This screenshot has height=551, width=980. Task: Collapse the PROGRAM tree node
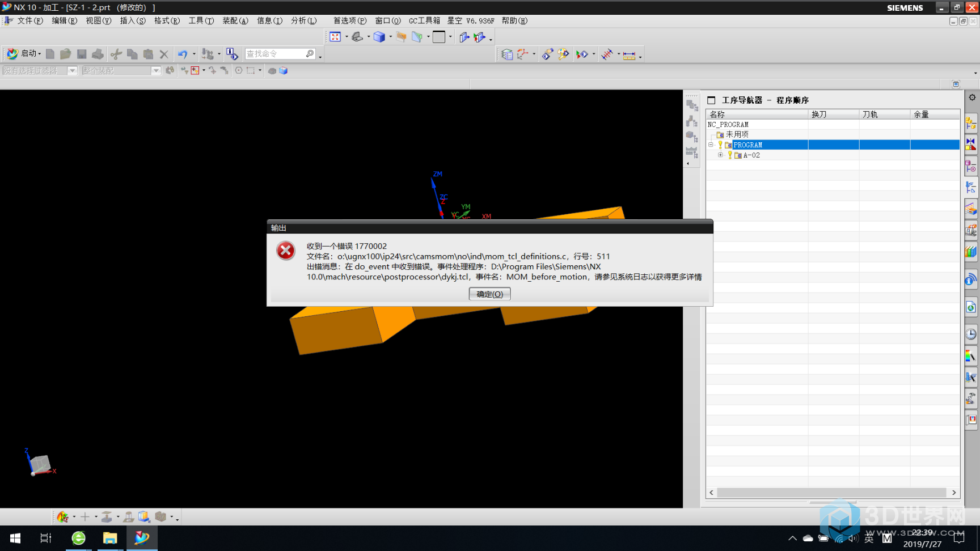tap(711, 145)
